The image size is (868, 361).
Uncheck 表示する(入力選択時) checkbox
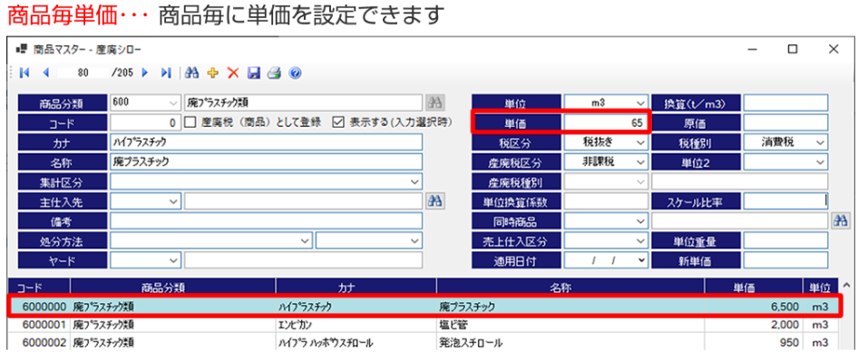pos(337,123)
